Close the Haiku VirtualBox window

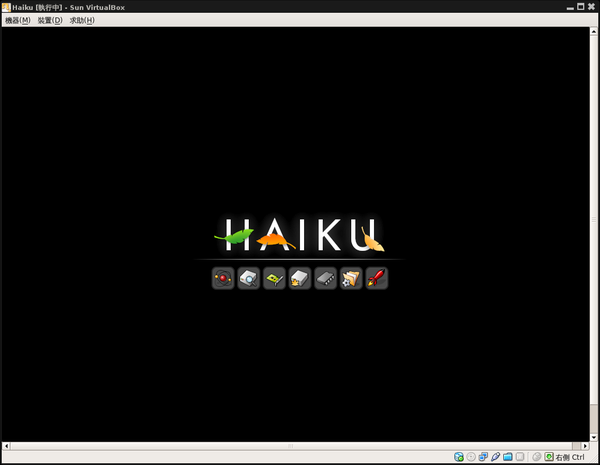pyautogui.click(x=591, y=7)
